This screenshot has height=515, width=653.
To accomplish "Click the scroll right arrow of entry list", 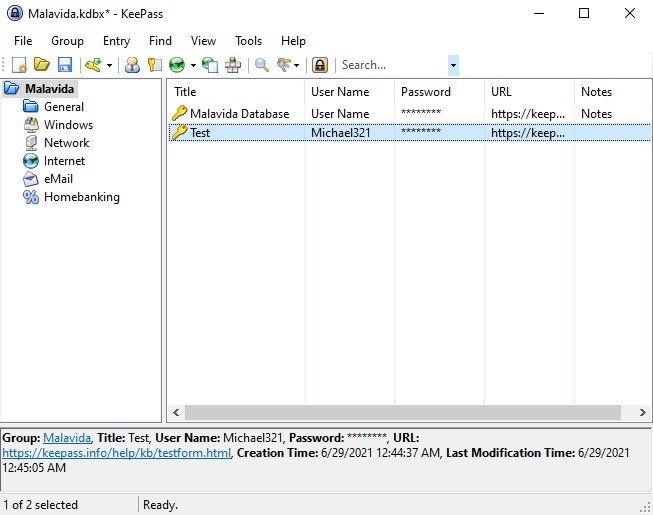I will [643, 413].
